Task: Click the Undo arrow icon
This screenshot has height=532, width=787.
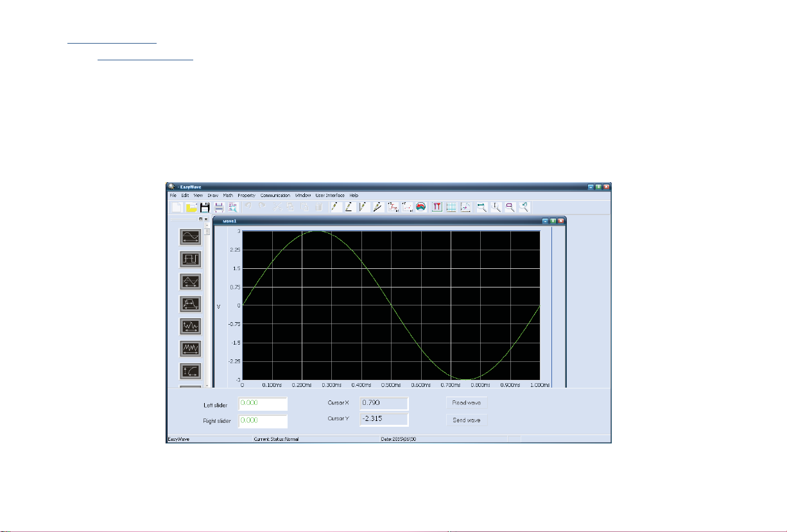Action: click(x=248, y=207)
